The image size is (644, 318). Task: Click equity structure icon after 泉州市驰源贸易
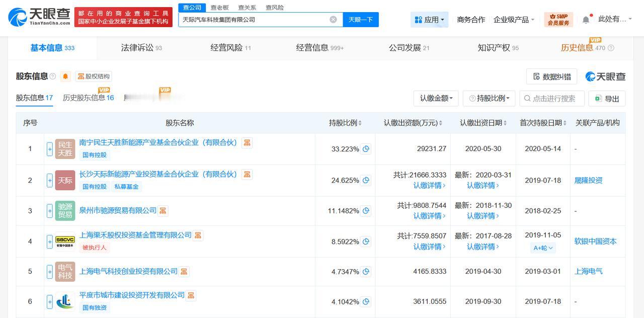pos(163,211)
